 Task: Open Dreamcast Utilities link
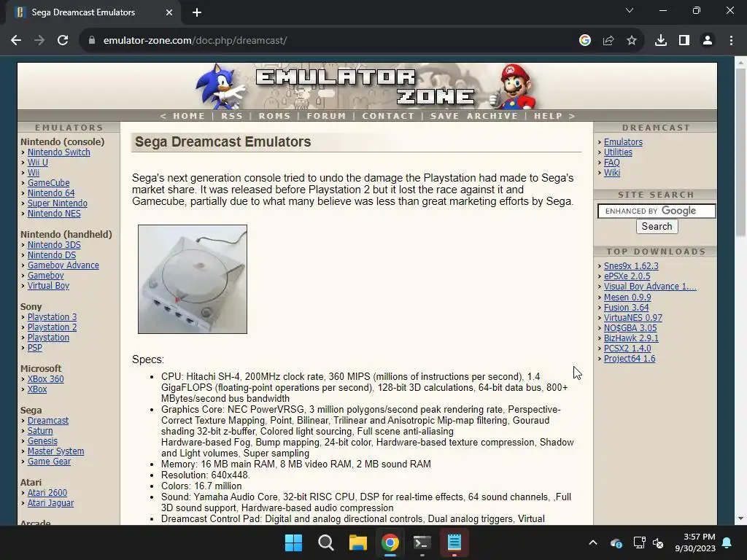[618, 152]
